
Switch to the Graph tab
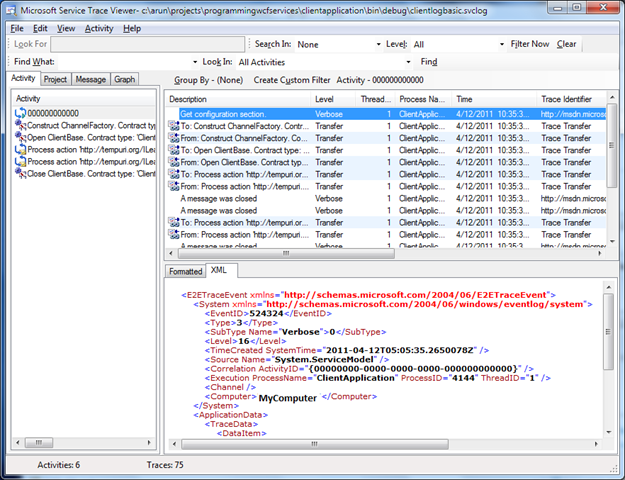pyautogui.click(x=124, y=79)
